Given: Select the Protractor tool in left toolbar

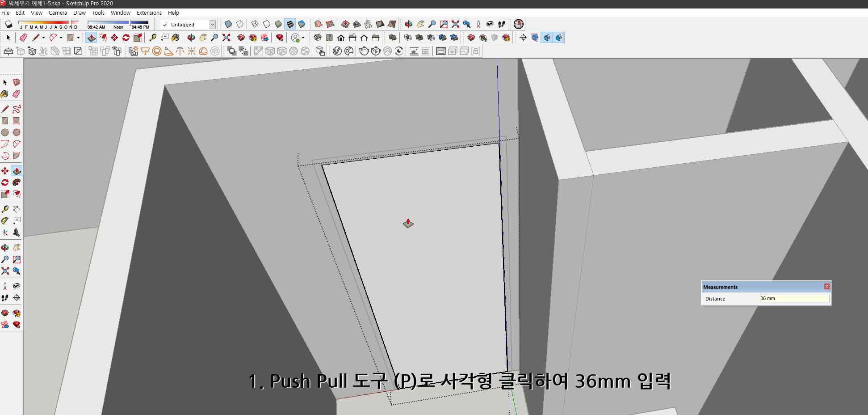Looking at the screenshot, I should click(5, 220).
